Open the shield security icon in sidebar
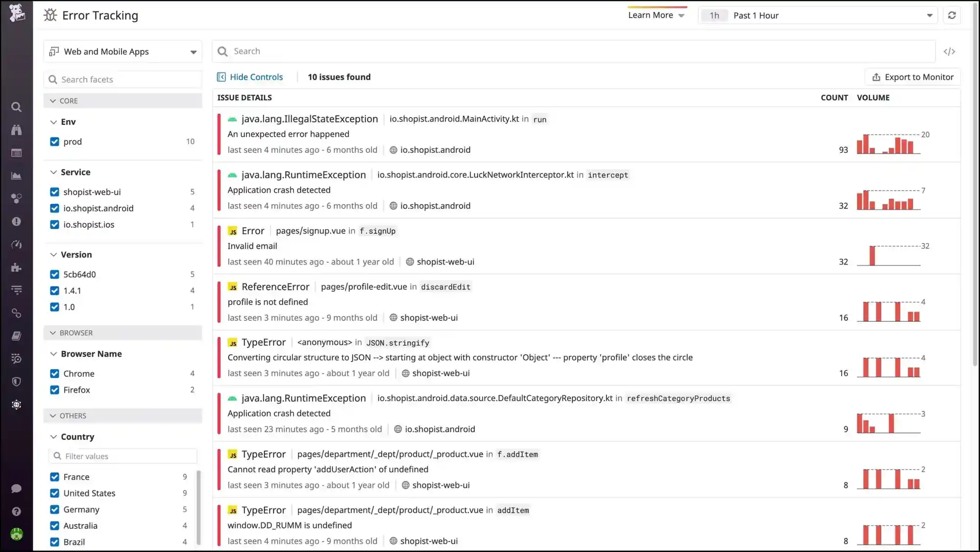This screenshot has height=552, width=980. 16,382
